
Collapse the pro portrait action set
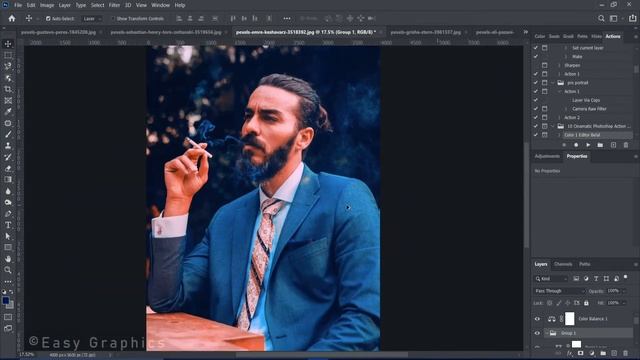(553, 83)
